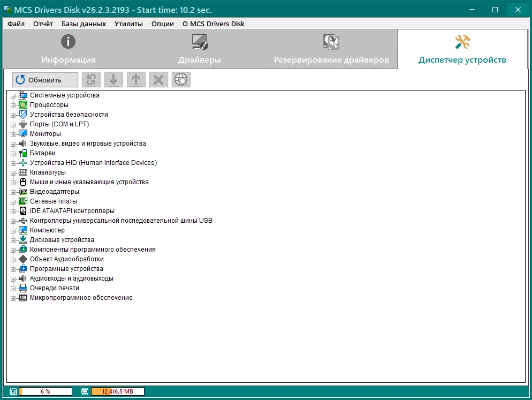Open the Базы данных menu
This screenshot has width=532, height=400.
click(83, 24)
